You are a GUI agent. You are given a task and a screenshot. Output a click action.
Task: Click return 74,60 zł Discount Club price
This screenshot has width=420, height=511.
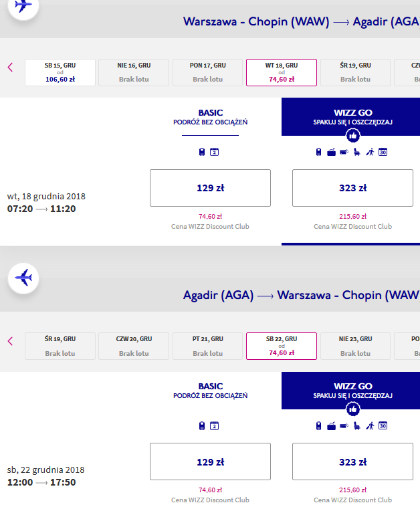(210, 490)
